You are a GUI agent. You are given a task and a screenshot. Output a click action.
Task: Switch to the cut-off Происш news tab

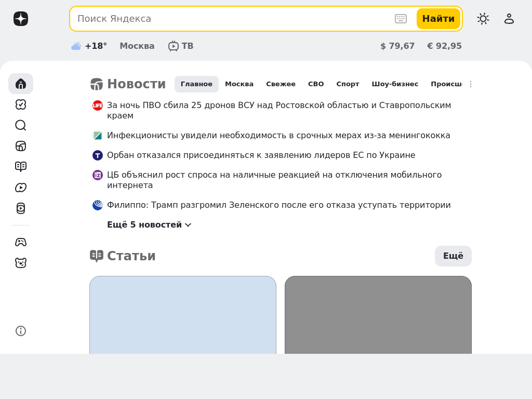click(446, 84)
